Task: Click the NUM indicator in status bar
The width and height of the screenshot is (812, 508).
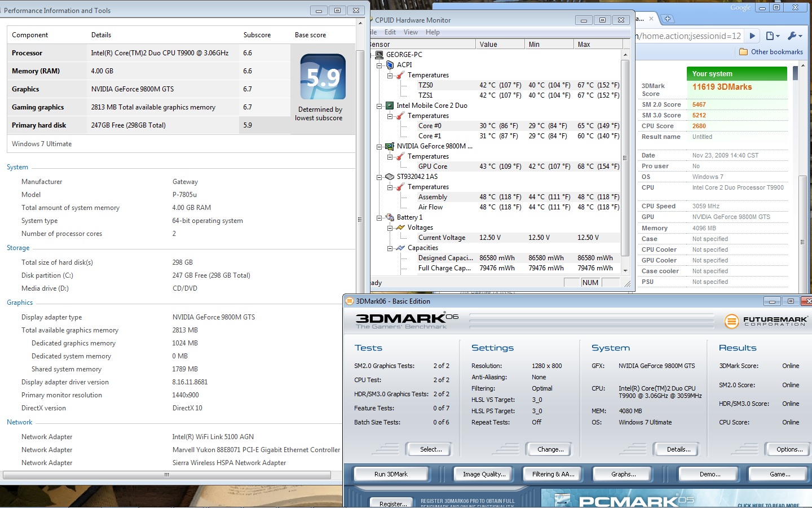Action: pyautogui.click(x=590, y=282)
